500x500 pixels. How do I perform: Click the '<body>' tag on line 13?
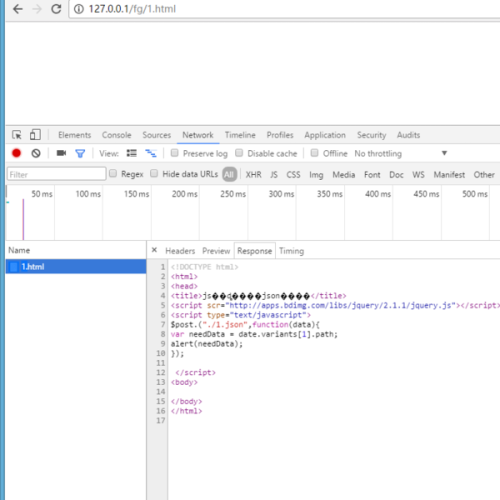(x=184, y=382)
